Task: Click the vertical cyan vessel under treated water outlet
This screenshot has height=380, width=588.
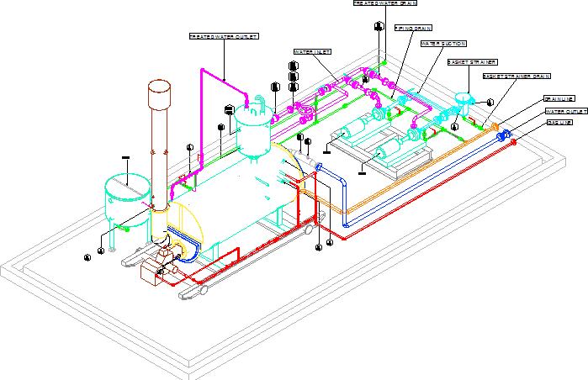Action: pyautogui.click(x=252, y=129)
